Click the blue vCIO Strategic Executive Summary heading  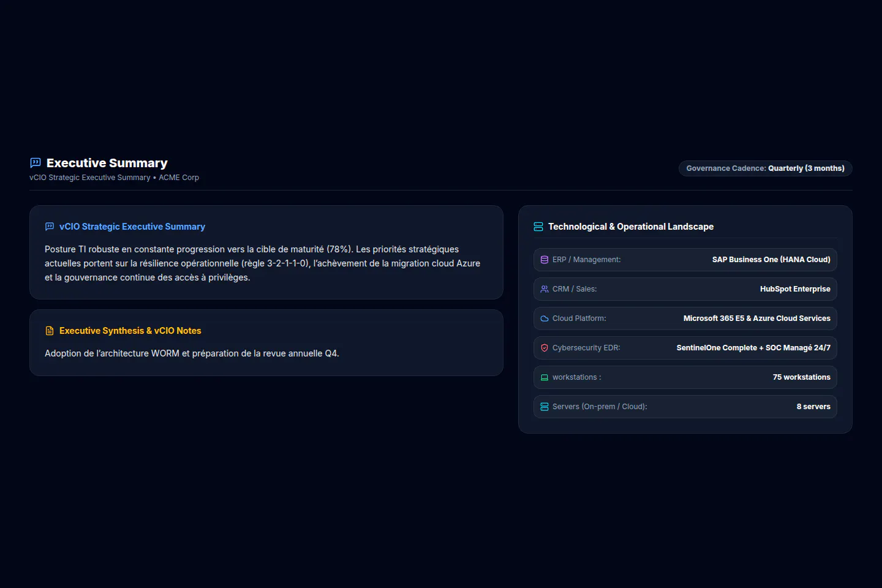132,227
